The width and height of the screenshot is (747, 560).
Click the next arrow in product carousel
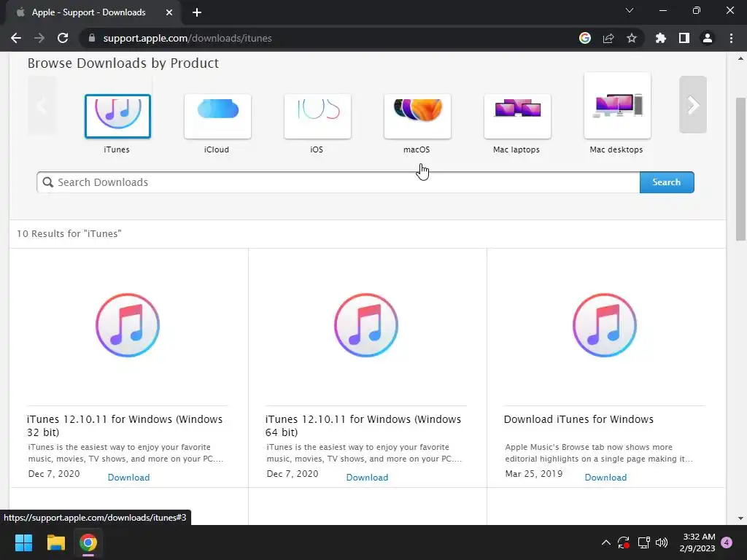pyautogui.click(x=693, y=105)
